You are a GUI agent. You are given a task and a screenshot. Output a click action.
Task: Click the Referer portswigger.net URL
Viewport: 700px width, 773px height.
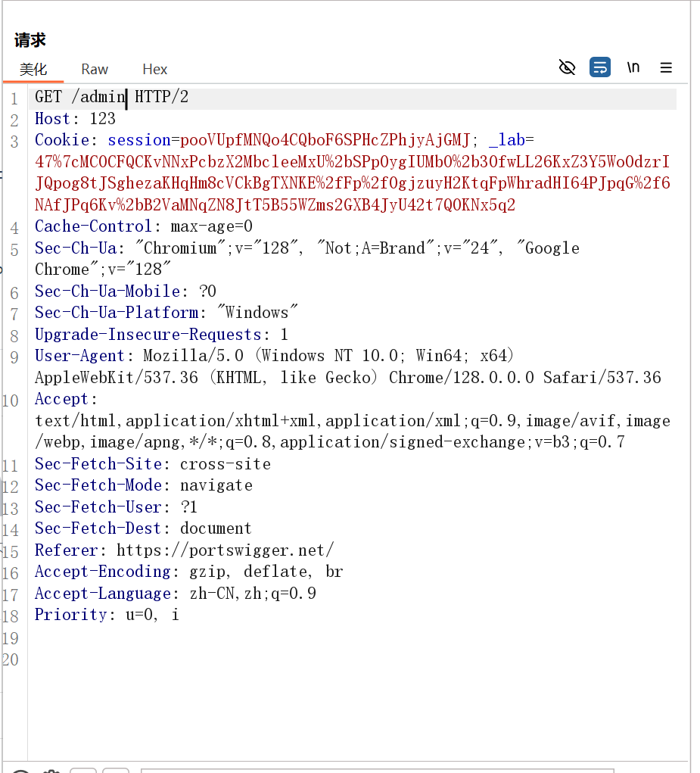(x=225, y=550)
